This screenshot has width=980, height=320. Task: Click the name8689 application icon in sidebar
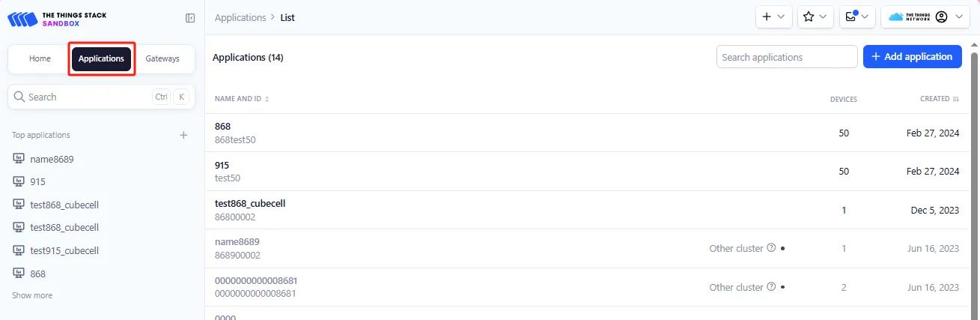point(19,159)
